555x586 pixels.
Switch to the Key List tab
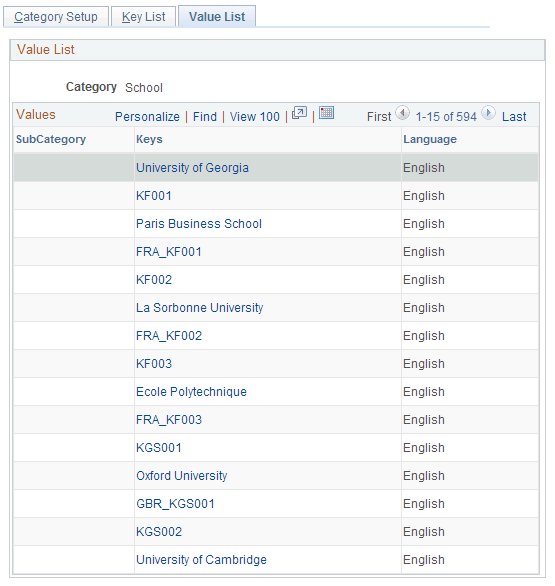[x=144, y=17]
